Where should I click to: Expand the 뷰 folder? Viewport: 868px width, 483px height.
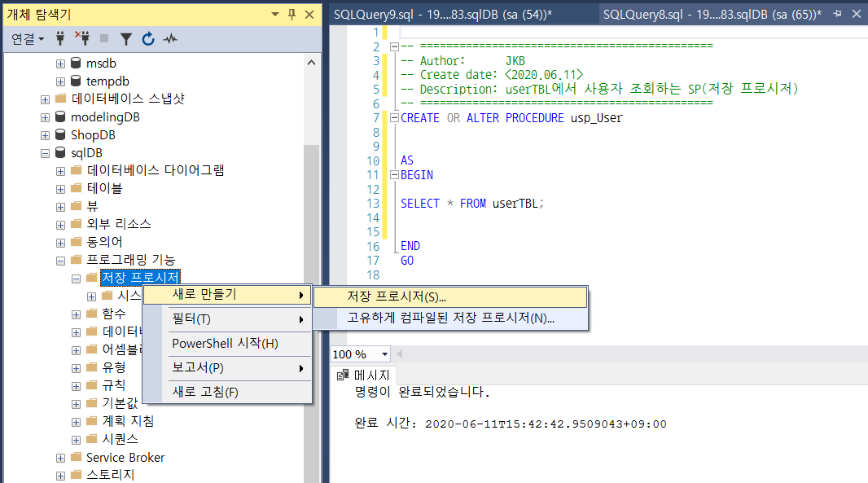point(60,207)
